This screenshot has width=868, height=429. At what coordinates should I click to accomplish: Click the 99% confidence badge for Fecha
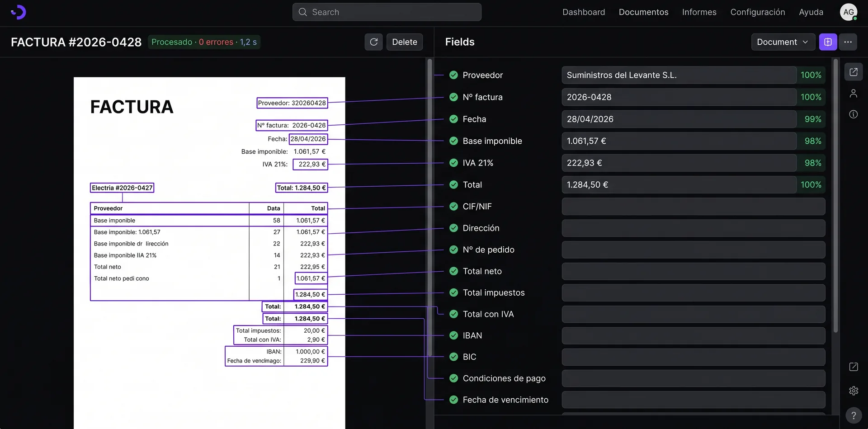click(812, 119)
